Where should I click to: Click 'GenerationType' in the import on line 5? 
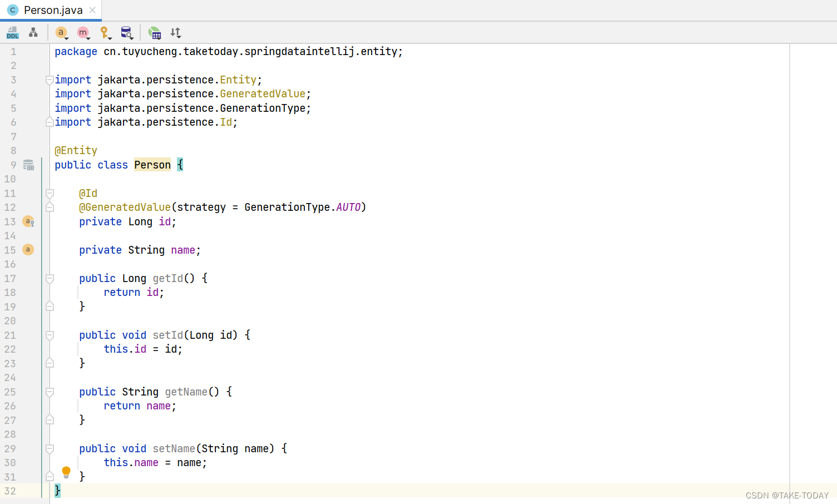[x=263, y=108]
